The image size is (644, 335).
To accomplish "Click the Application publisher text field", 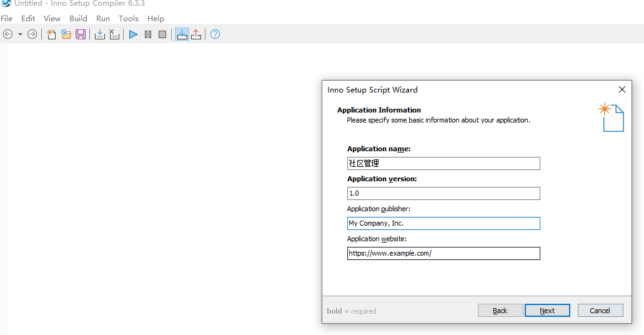I will (443, 223).
